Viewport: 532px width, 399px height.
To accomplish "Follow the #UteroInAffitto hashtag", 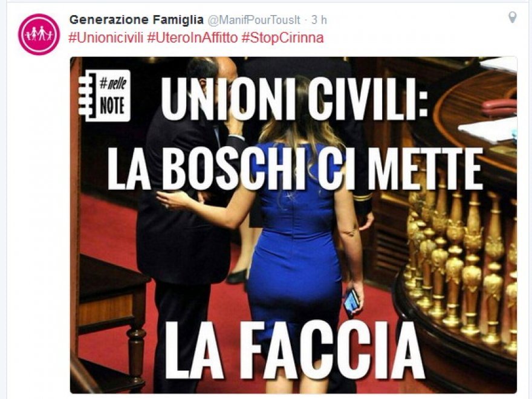I will [x=192, y=37].
